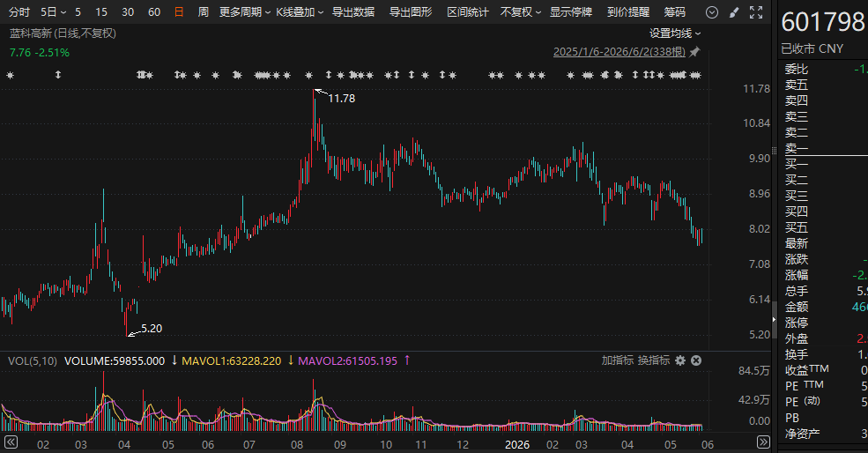This screenshot has width=868, height=453.
Task: Toggle the 筹码 chip distribution
Action: [x=675, y=12]
